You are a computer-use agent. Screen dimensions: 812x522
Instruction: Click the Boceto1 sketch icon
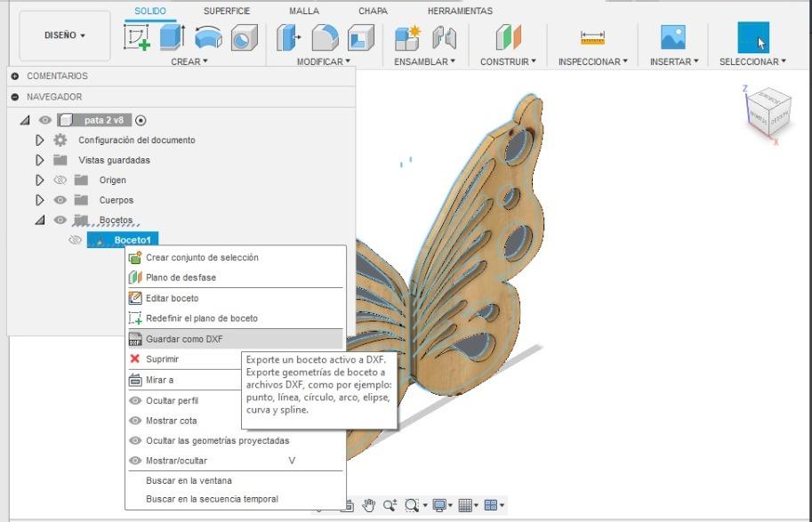tap(100, 240)
